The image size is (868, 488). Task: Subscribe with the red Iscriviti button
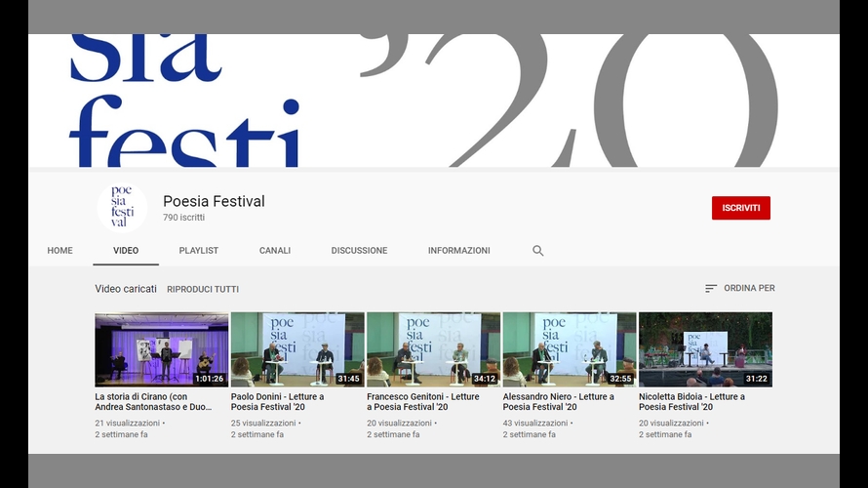tap(740, 208)
